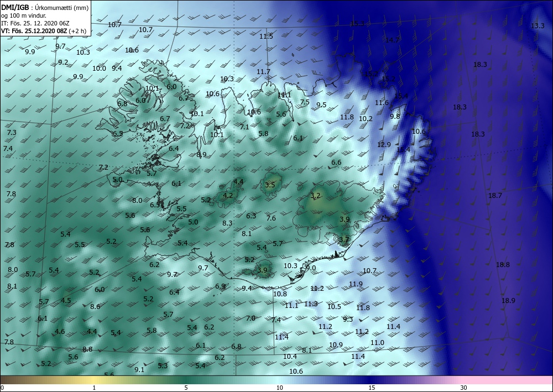This screenshot has height=392, width=553.
Task: Click the 8.3 value on the map
Action: tap(227, 223)
